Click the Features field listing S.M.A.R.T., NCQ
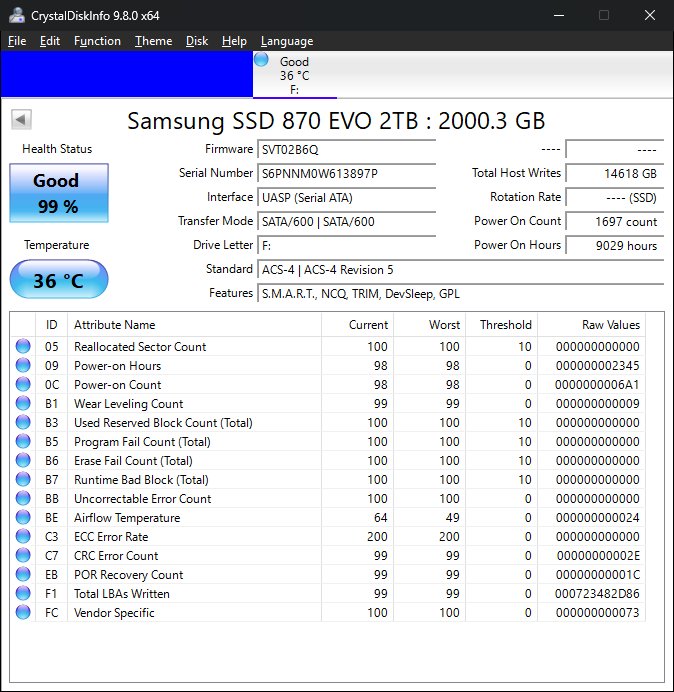 point(460,293)
